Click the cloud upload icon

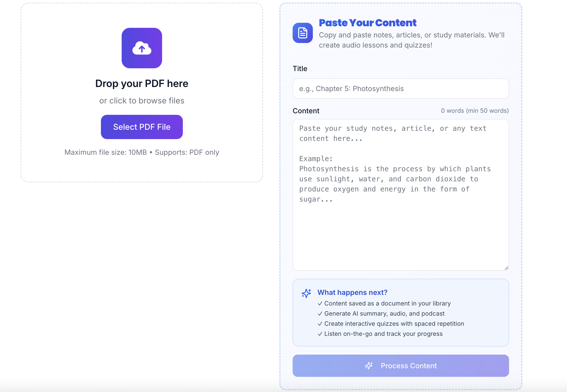pyautogui.click(x=142, y=48)
